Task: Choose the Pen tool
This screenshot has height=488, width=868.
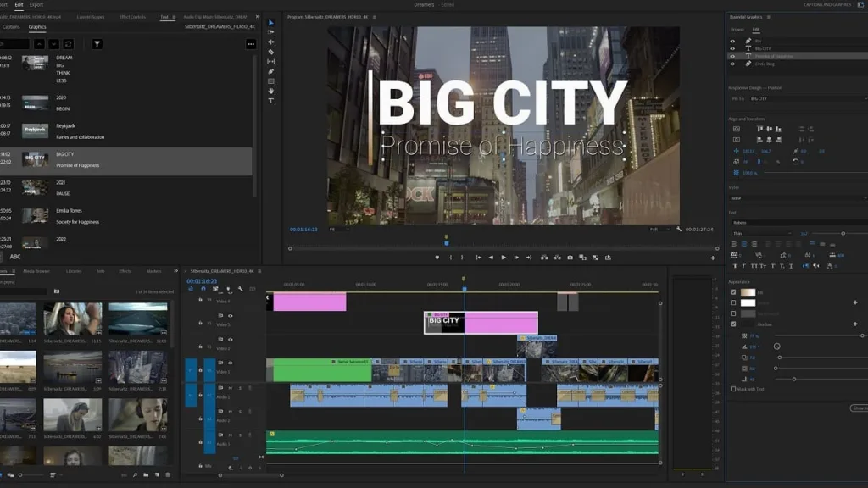Action: (271, 72)
